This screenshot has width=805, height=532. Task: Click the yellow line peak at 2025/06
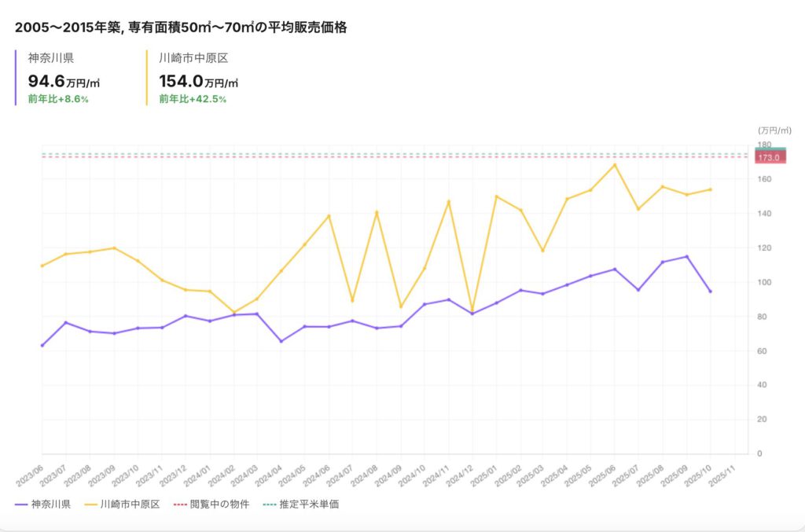click(615, 165)
